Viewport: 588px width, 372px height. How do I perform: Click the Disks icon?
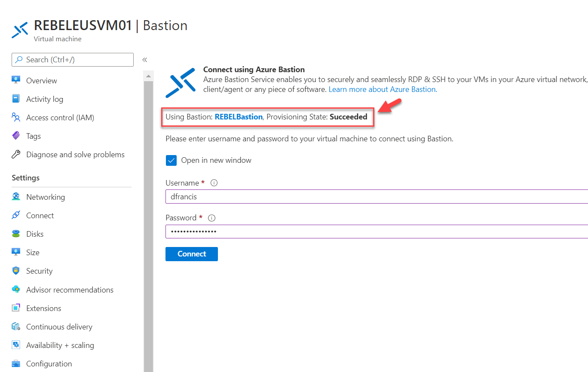[16, 234]
